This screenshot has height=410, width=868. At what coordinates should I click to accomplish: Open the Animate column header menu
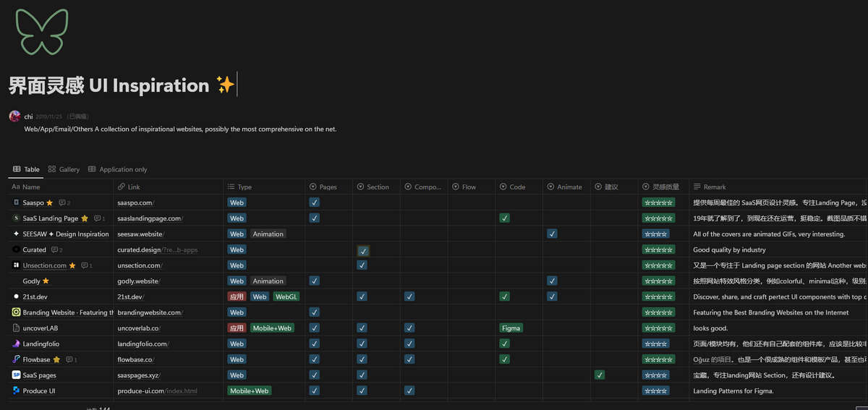click(567, 187)
